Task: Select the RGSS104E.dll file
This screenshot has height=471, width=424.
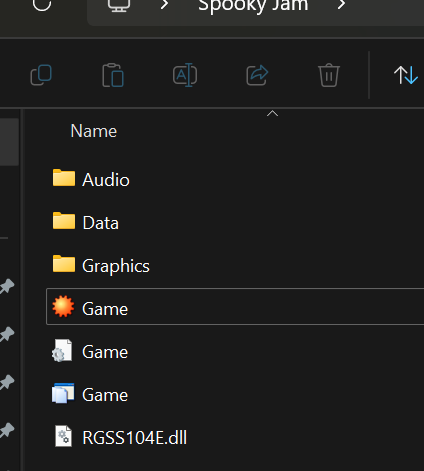Action: [x=235, y=437]
